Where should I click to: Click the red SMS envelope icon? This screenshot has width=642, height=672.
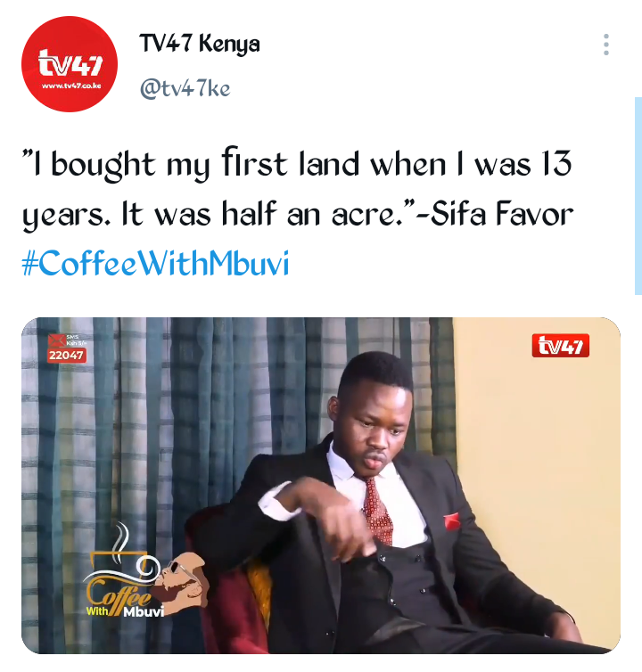point(56,340)
